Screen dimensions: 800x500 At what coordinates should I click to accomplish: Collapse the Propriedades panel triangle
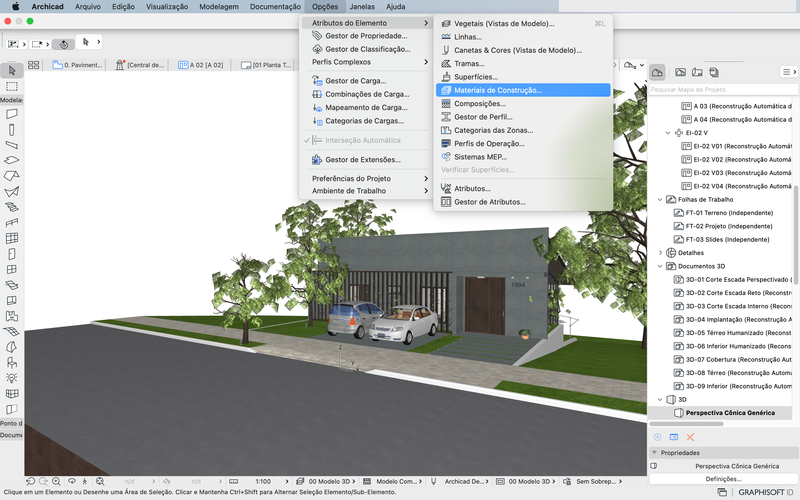point(654,453)
